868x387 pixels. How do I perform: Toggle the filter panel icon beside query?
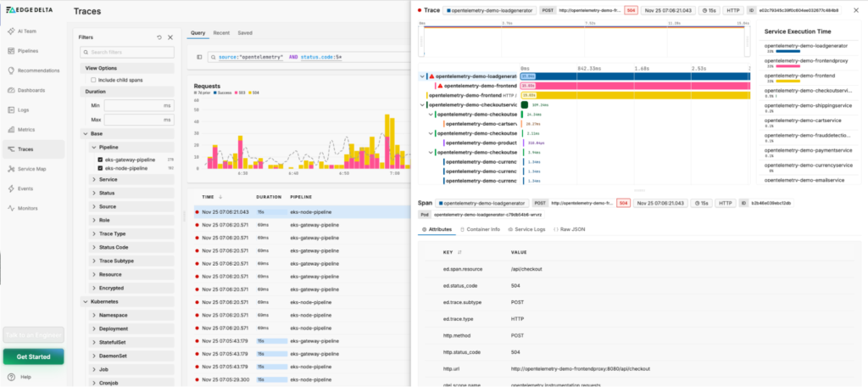click(199, 57)
